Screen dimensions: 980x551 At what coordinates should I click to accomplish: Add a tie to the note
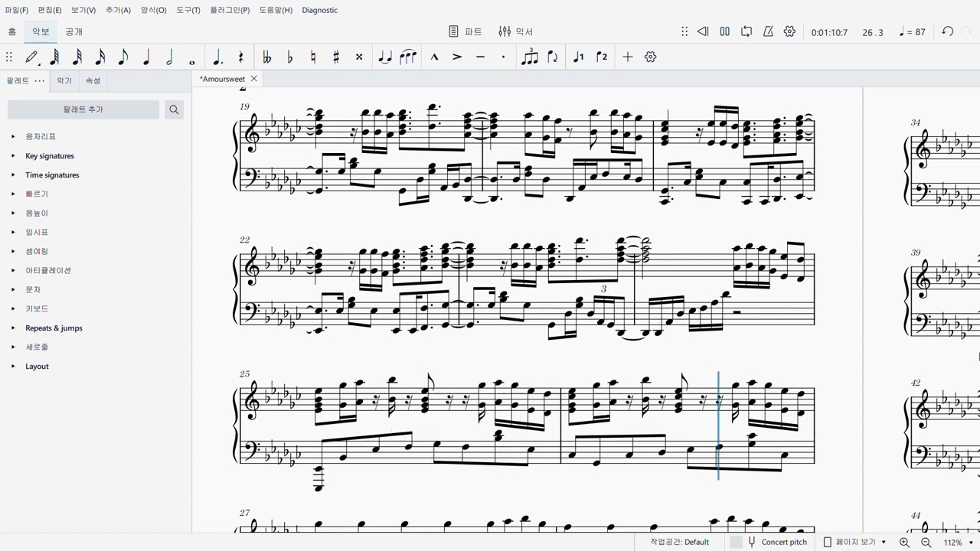pos(384,57)
